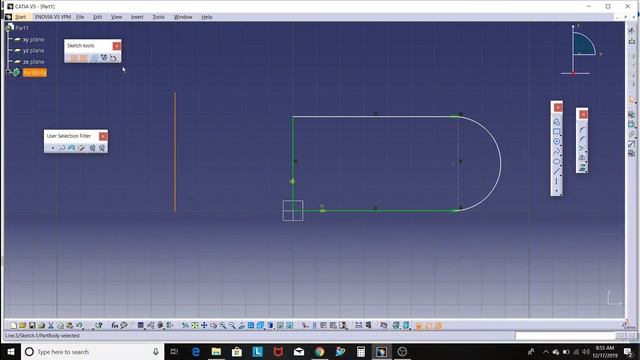Select the Mirror tool in operation toolbar
The height and width of the screenshot is (360, 640).
(x=582, y=158)
